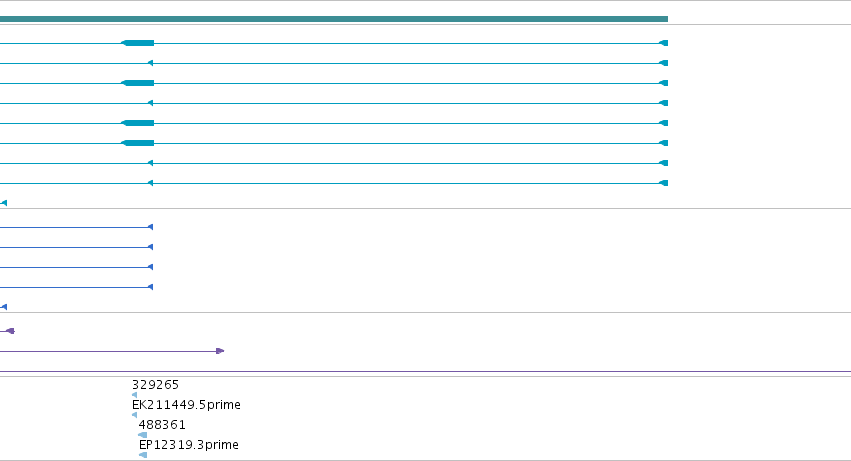Open the EK211449.5prime feature label

pyautogui.click(x=186, y=405)
